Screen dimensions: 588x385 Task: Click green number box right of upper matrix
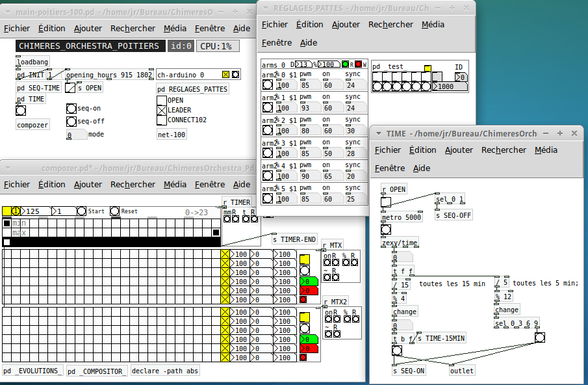309,282
